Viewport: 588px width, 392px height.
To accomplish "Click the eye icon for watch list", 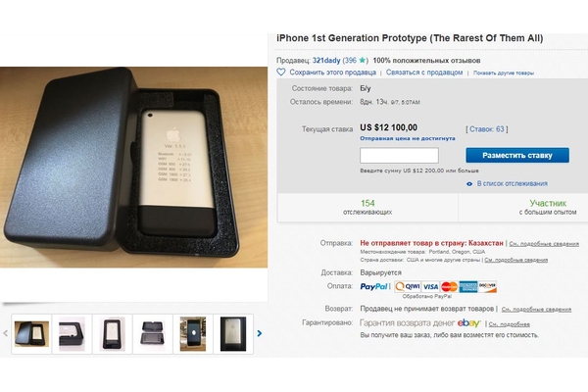I will [x=469, y=184].
